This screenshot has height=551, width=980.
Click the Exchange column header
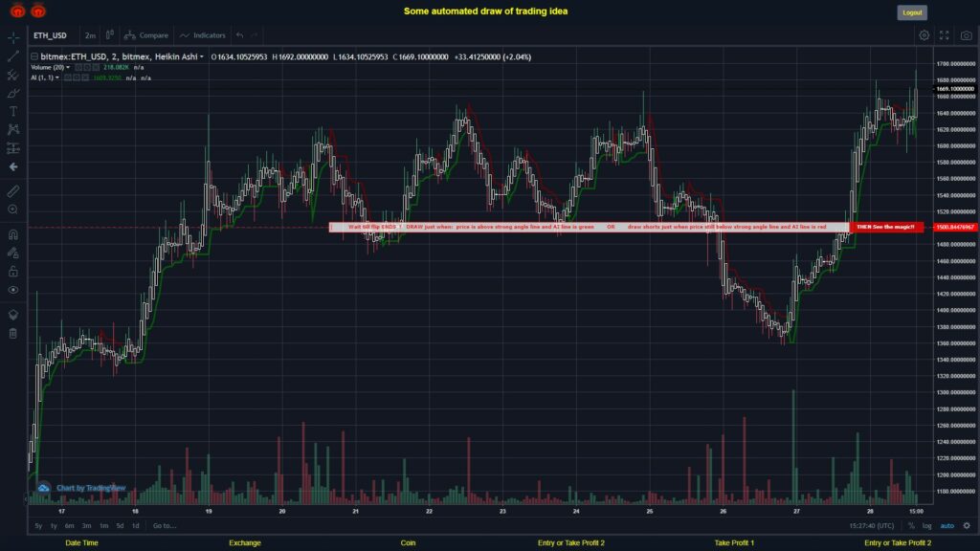[244, 543]
